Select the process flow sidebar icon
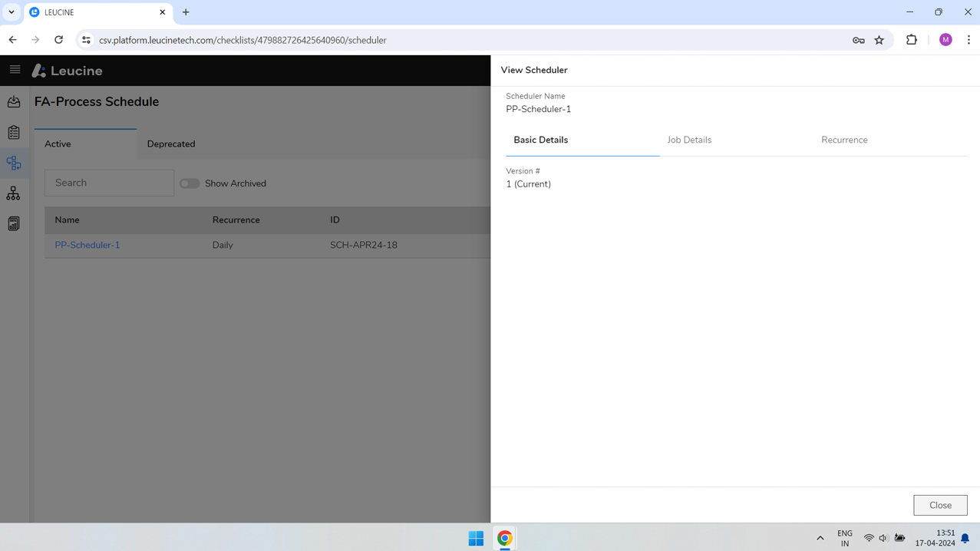Screen dimensions: 980x551 click(x=14, y=163)
